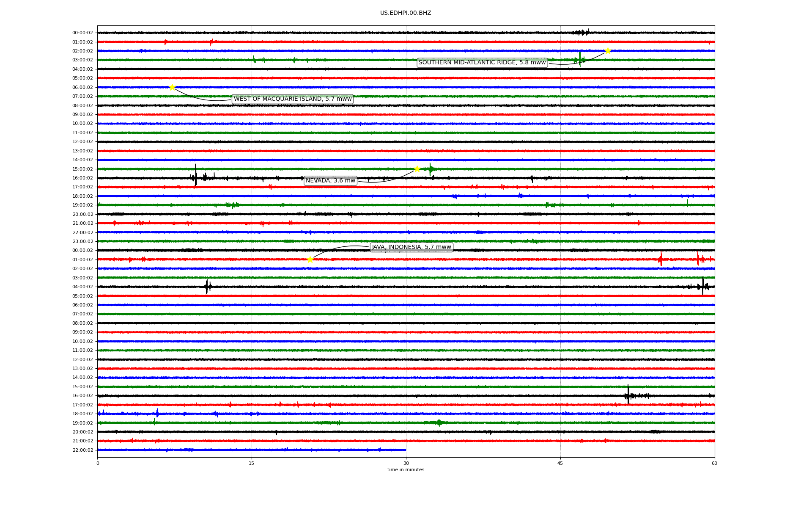Screen dimensions: 812x508
Task: Click the Nevada earthquake star marker
Action: 417,169
